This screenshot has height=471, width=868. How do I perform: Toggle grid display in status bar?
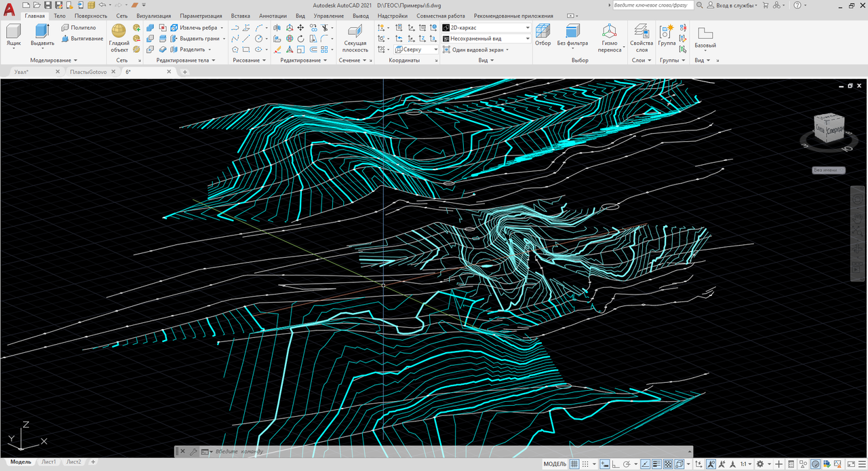pos(575,464)
